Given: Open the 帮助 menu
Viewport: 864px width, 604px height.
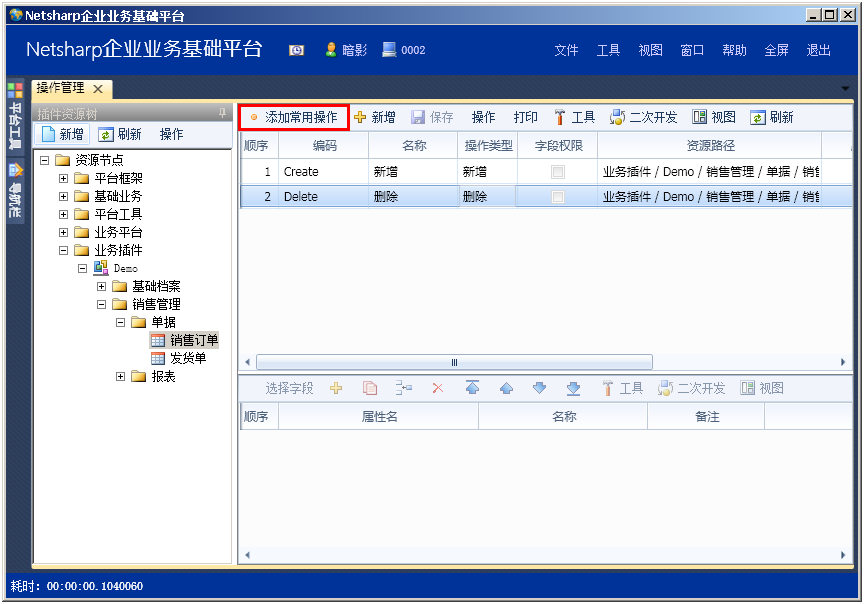Looking at the screenshot, I should pyautogui.click(x=734, y=50).
